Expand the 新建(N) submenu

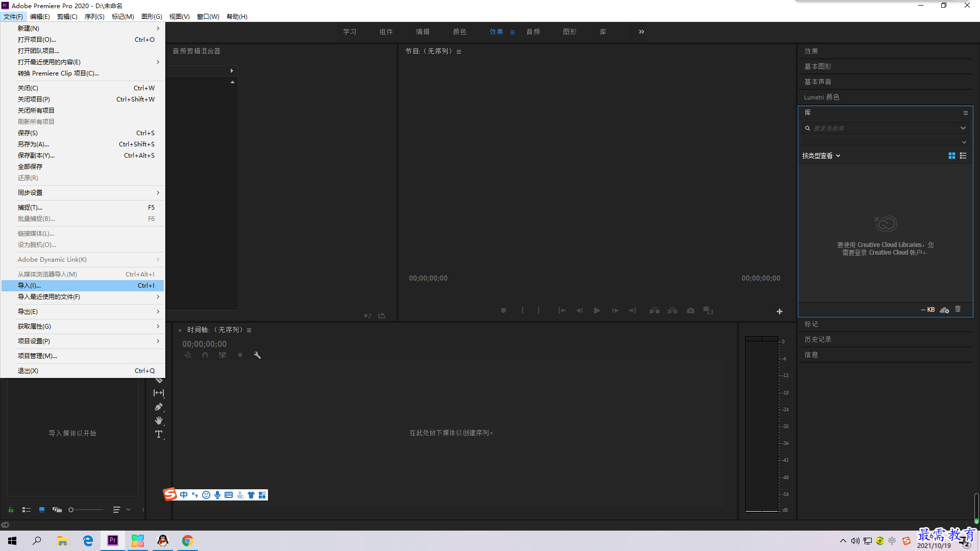[x=83, y=28]
